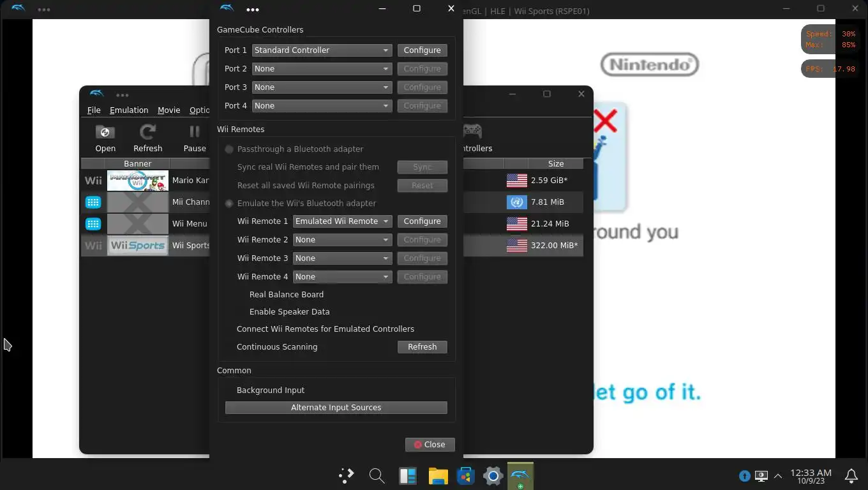Click the Wii platform icon for Mario Kart
This screenshot has width=868, height=490.
click(x=93, y=181)
